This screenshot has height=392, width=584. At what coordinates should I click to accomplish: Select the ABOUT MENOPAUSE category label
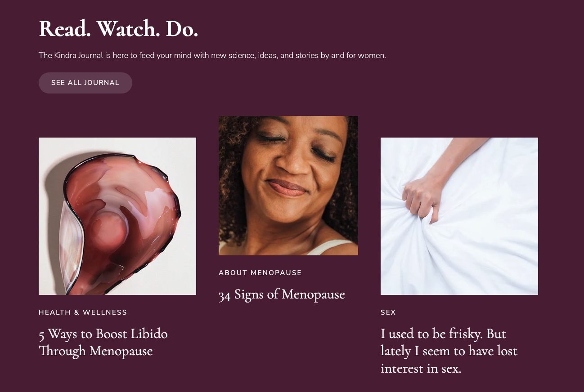tap(260, 273)
